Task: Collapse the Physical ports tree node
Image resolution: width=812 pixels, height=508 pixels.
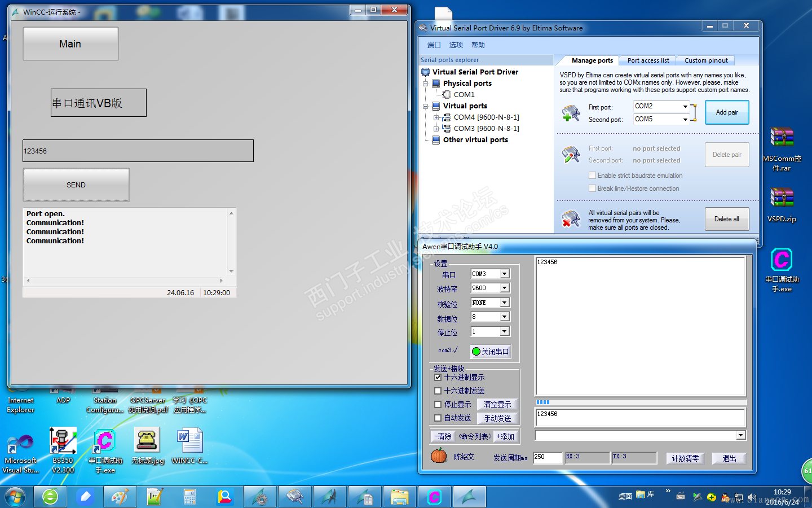Action: pos(426,84)
